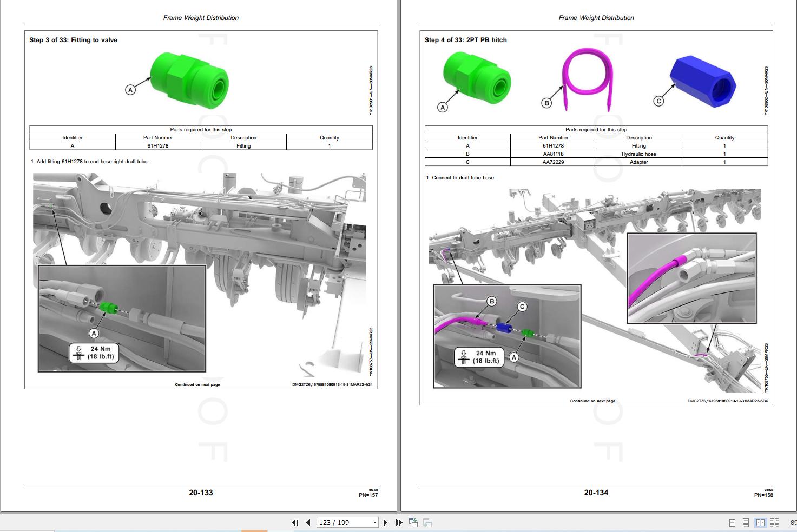This screenshot has height=532, width=797.
Task: Click the next view icon
Action: click(x=427, y=522)
